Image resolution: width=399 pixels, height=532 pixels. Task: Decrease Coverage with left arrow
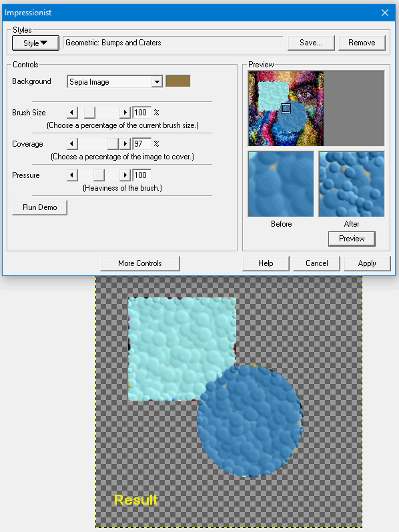point(72,144)
